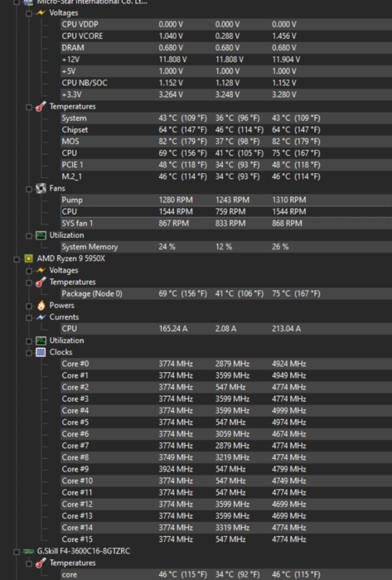Screen dimensions: 392x580
Task: Collapse the Clocks section under Ryzen
Action: (29, 353)
